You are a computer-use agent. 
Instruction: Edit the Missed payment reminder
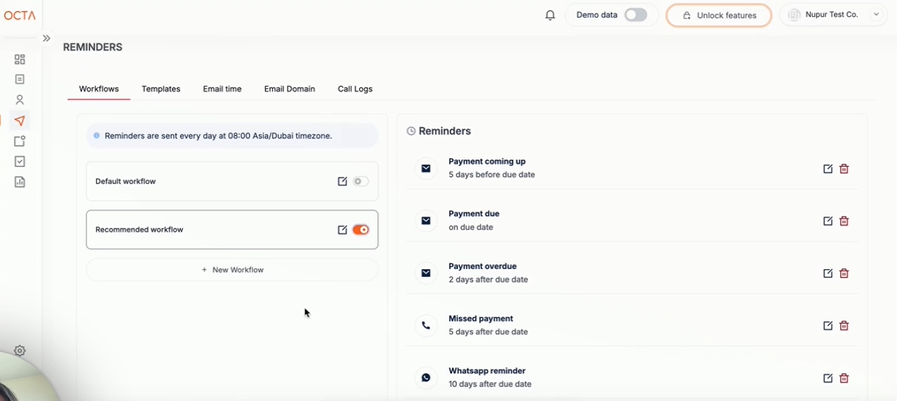828,326
